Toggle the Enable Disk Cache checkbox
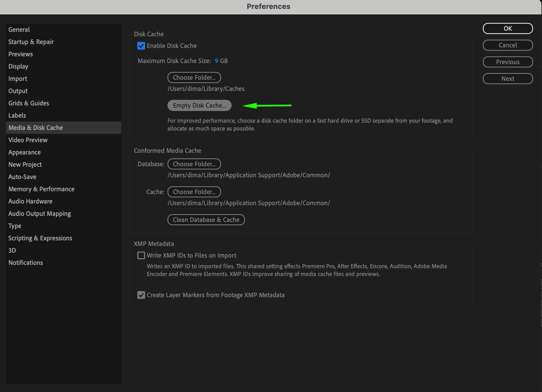542x392 pixels. [x=141, y=46]
